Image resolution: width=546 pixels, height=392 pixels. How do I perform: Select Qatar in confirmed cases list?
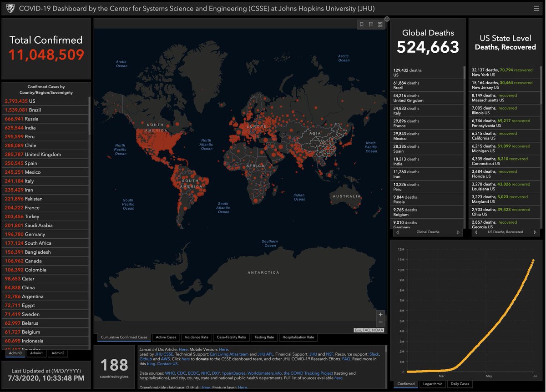coord(45,279)
